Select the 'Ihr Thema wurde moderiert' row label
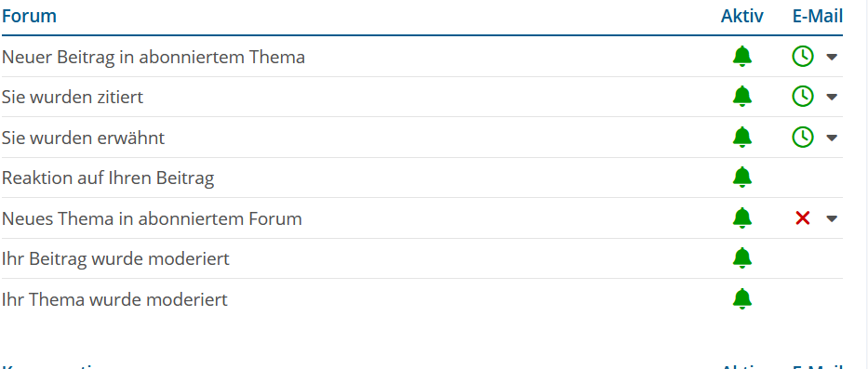The image size is (868, 369). (x=114, y=299)
